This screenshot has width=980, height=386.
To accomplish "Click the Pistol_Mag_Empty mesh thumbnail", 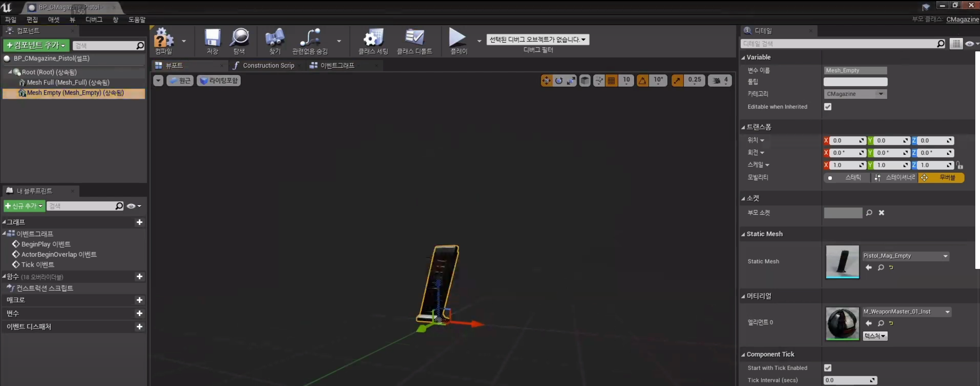I will point(842,262).
